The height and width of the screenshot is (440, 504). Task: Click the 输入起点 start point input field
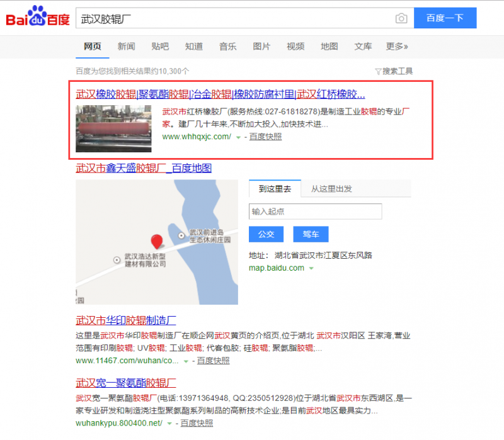click(x=315, y=212)
